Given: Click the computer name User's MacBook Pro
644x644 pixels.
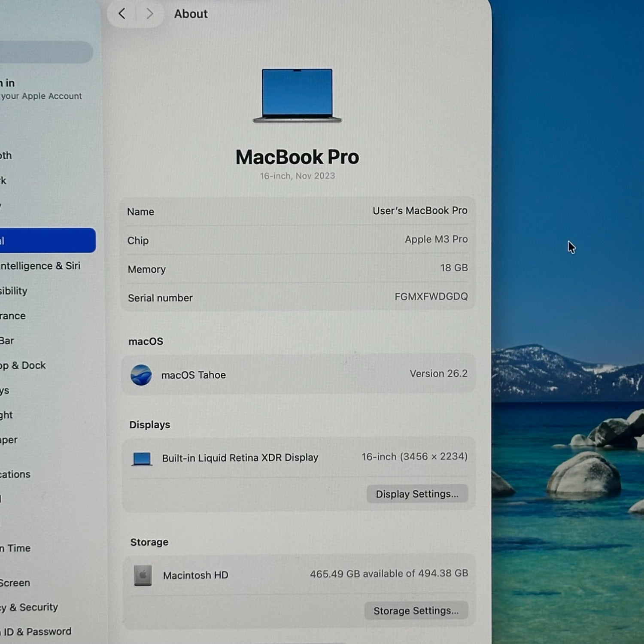Looking at the screenshot, I should (x=419, y=211).
